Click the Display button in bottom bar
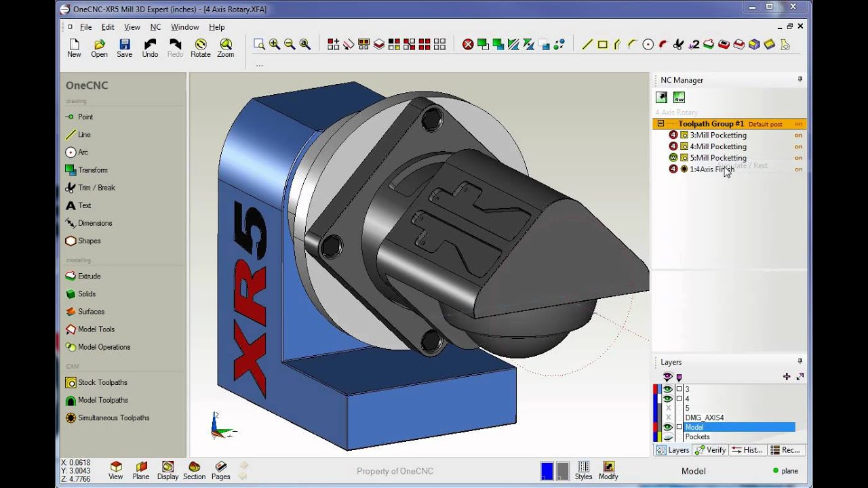The height and width of the screenshot is (488, 868). [167, 470]
